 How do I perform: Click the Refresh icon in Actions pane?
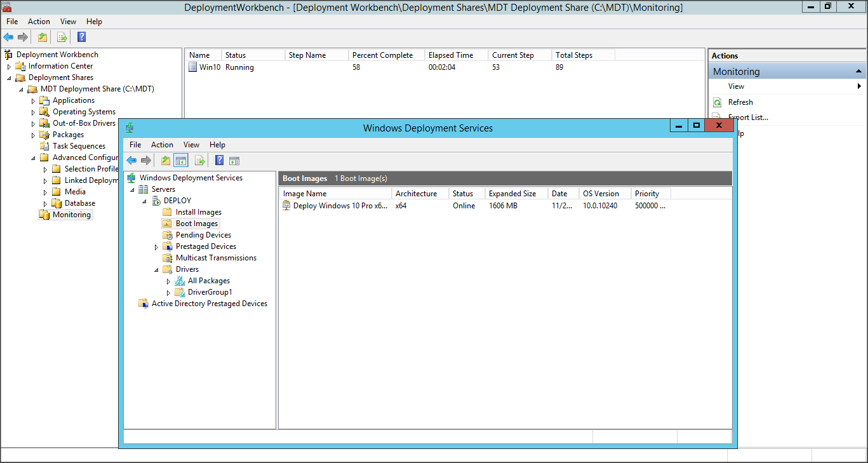click(718, 102)
